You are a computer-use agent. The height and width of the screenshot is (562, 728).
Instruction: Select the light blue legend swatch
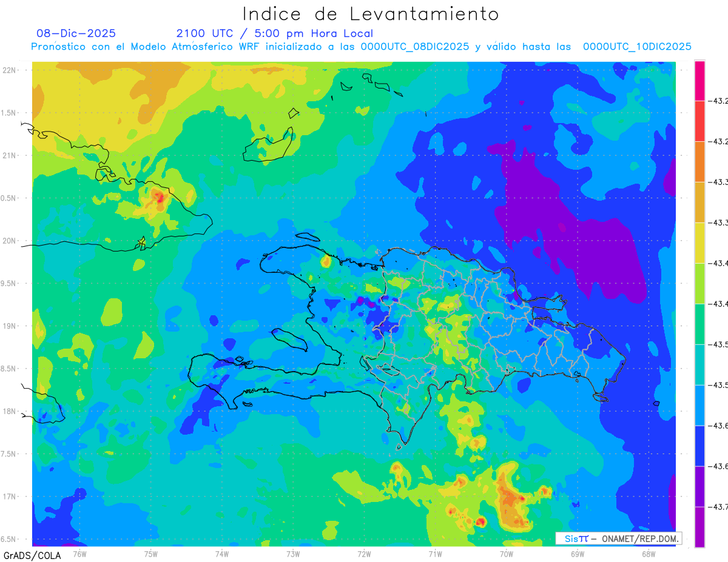coord(699,405)
